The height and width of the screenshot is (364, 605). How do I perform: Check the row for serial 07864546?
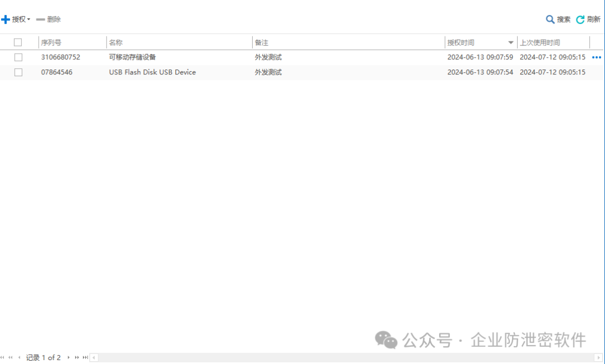point(18,72)
